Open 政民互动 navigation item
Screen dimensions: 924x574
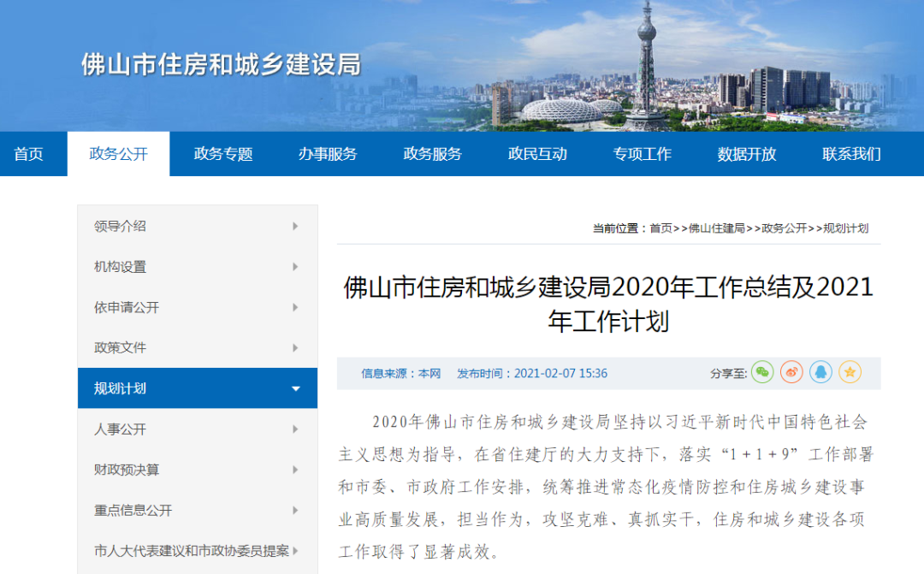537,154
